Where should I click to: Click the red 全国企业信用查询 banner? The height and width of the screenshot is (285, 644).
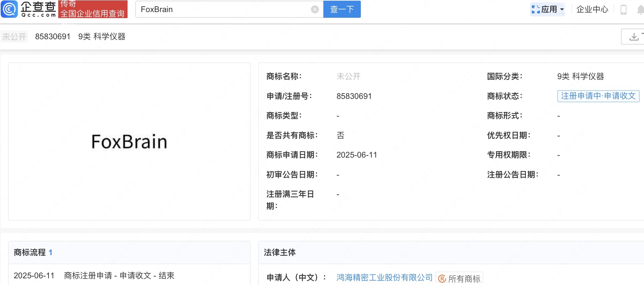(x=93, y=9)
